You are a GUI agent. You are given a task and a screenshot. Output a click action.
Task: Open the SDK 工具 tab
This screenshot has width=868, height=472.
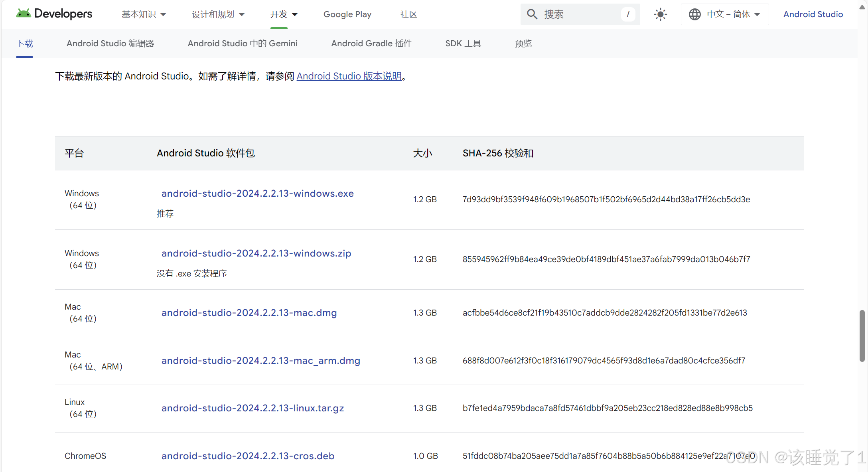click(x=463, y=43)
